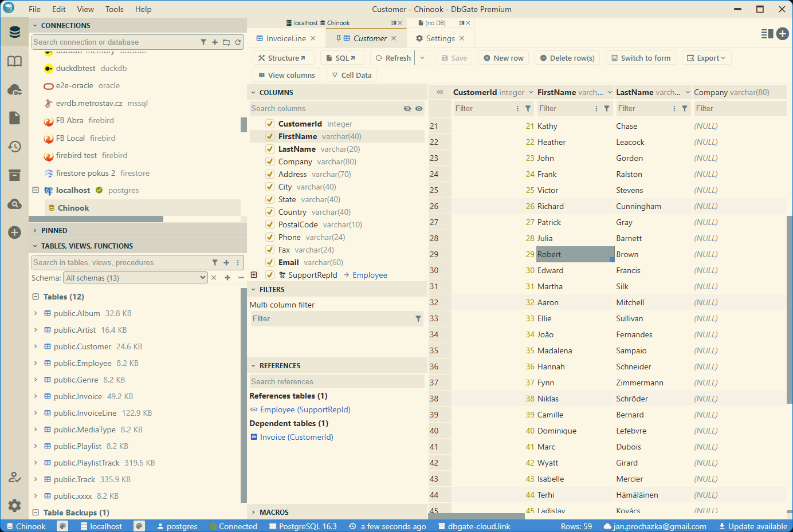Open the Schema selector dropdown

pyautogui.click(x=135, y=277)
